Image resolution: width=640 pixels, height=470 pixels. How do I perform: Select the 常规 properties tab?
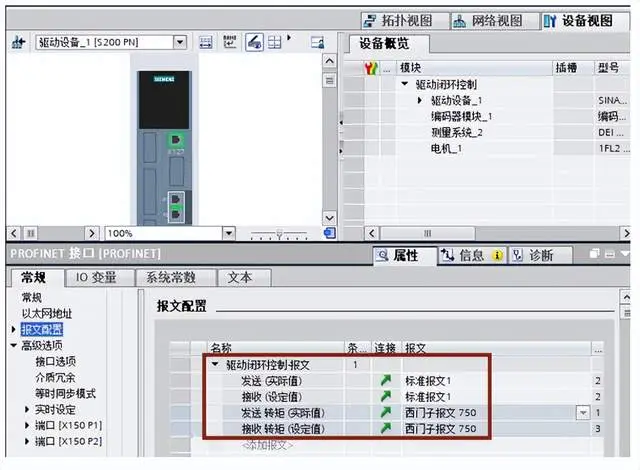pyautogui.click(x=37, y=278)
